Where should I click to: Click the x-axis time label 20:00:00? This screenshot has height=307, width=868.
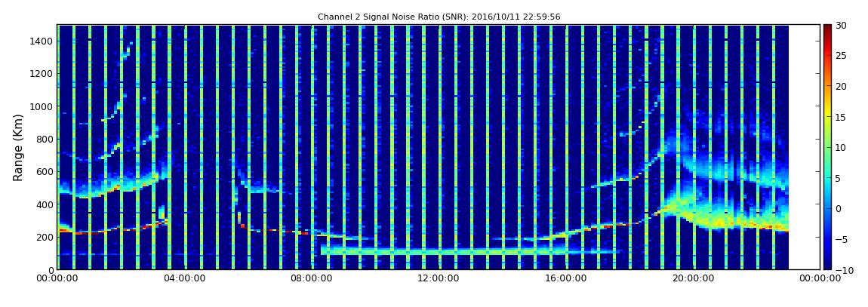693,279
